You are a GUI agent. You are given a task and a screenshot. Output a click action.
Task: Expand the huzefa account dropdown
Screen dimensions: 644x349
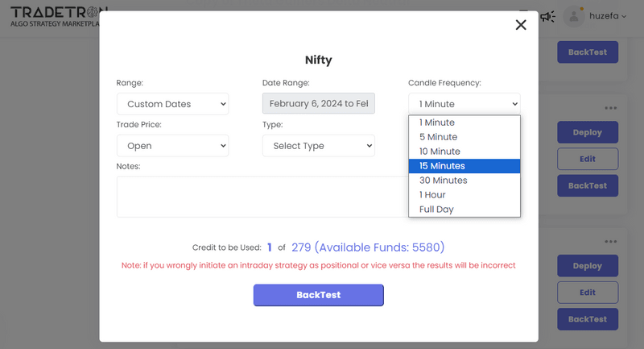608,16
